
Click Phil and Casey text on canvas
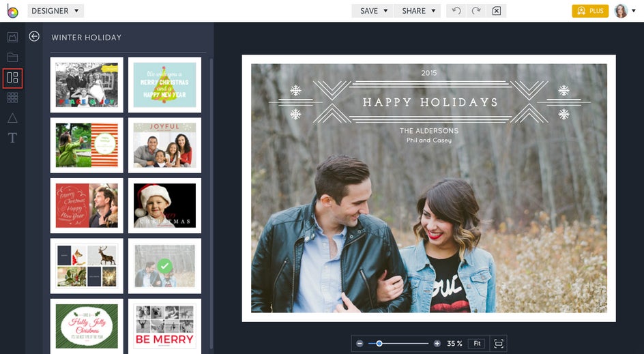tap(429, 140)
